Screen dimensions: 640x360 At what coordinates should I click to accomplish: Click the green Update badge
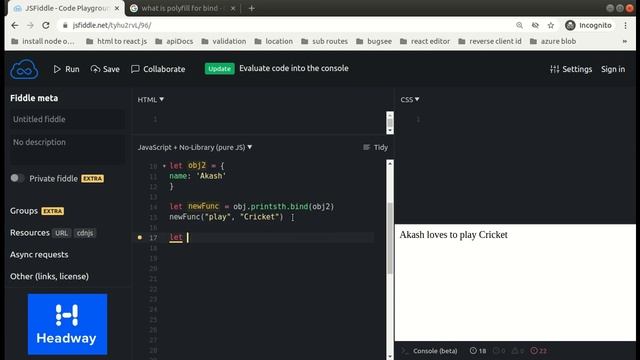click(x=219, y=69)
